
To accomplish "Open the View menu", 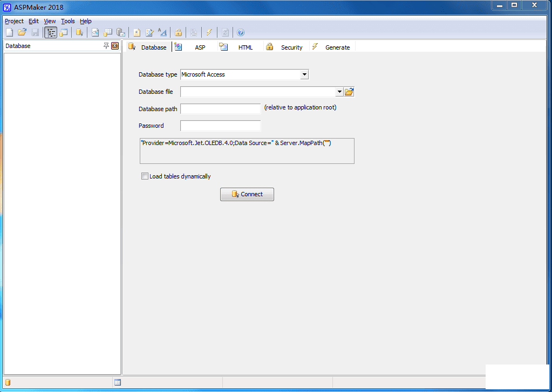I will point(50,21).
